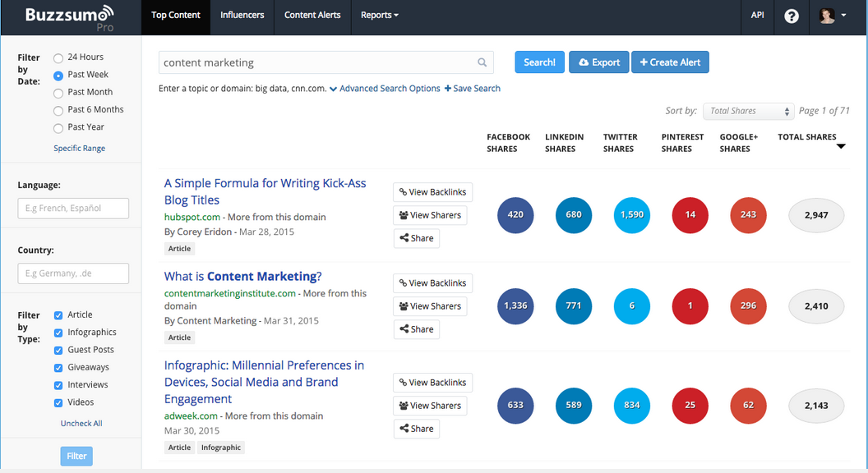Click Twitter shares bubble showing 6

tap(631, 306)
